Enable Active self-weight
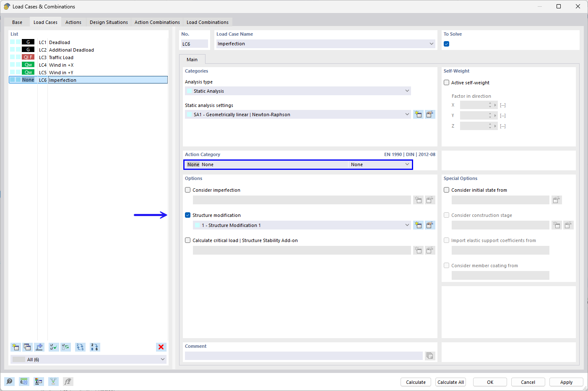The height and width of the screenshot is (391, 588). [447, 83]
